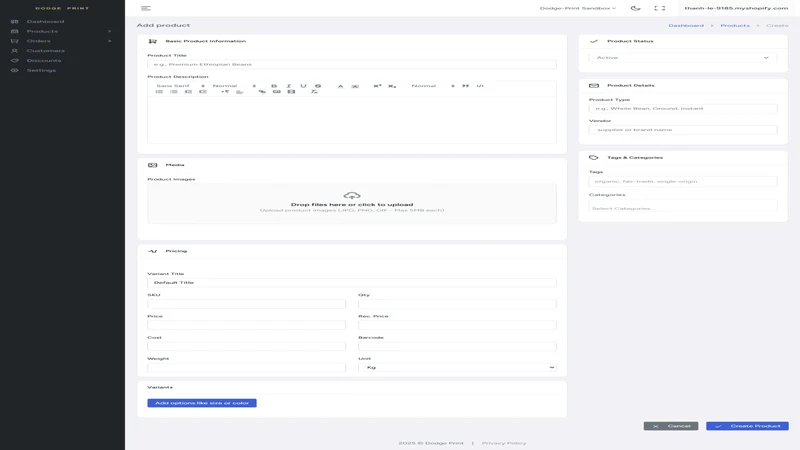The width and height of the screenshot is (800, 450).
Task: Open Sans Serif font dropdown
Action: pyautogui.click(x=180, y=86)
